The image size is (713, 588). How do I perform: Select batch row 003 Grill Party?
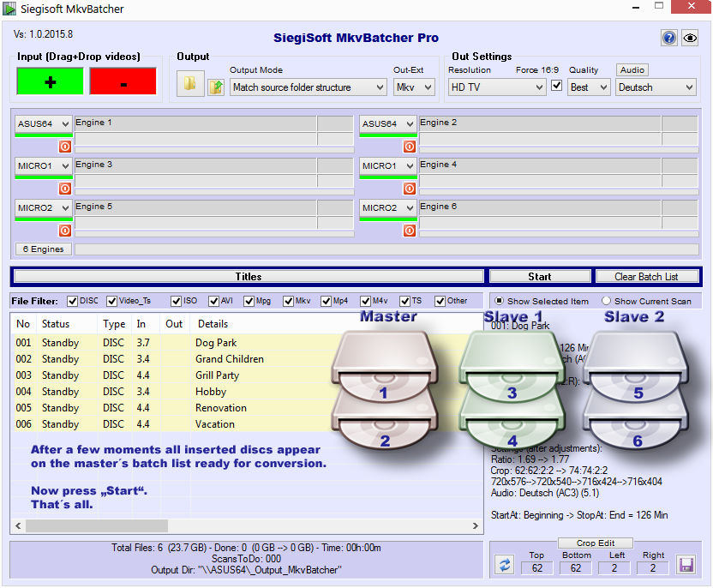tap(247, 375)
